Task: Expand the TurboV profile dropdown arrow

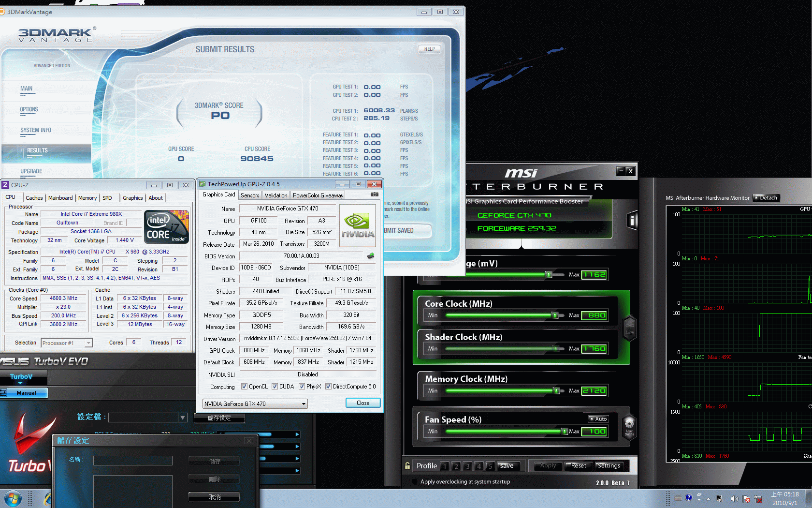Action: 182,418
